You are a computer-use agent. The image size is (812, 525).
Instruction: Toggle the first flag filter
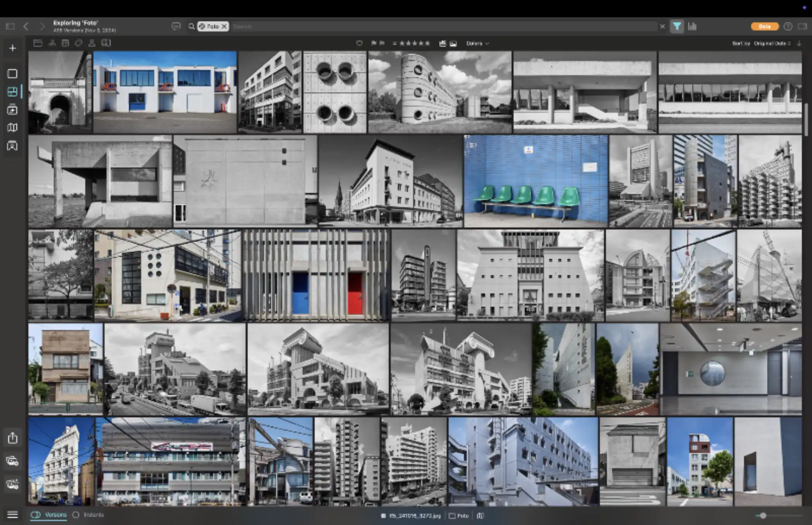pos(374,43)
